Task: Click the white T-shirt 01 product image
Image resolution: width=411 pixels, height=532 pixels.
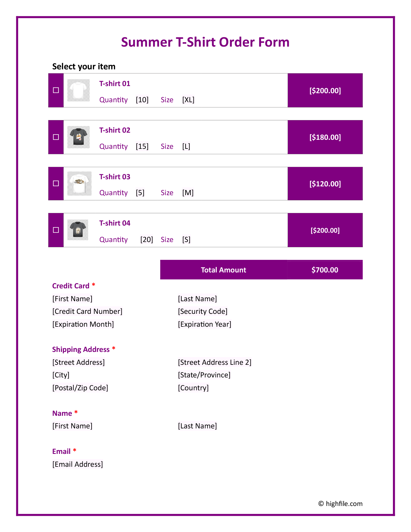Action: click(x=79, y=90)
